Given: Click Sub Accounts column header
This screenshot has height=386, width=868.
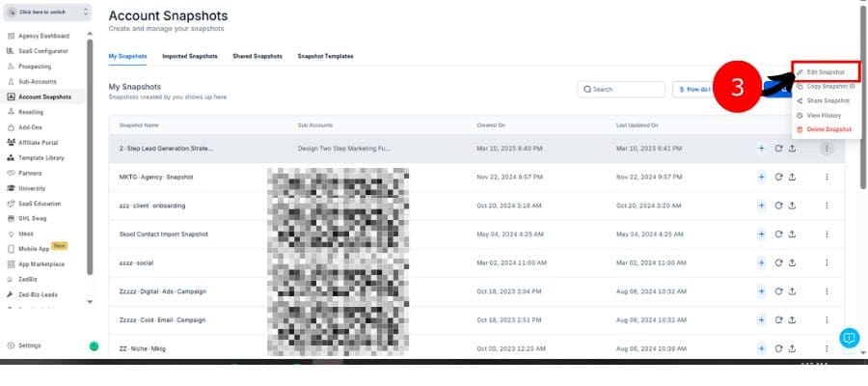Looking at the screenshot, I should tap(315, 125).
